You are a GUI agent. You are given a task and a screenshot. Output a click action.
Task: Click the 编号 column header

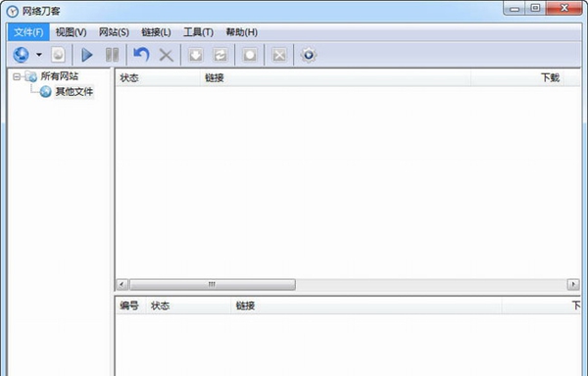point(129,305)
